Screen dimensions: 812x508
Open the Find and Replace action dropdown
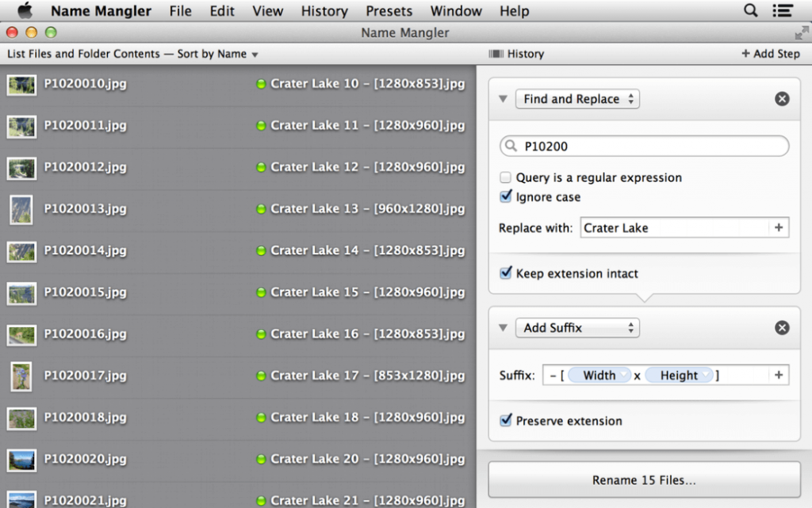pos(577,99)
